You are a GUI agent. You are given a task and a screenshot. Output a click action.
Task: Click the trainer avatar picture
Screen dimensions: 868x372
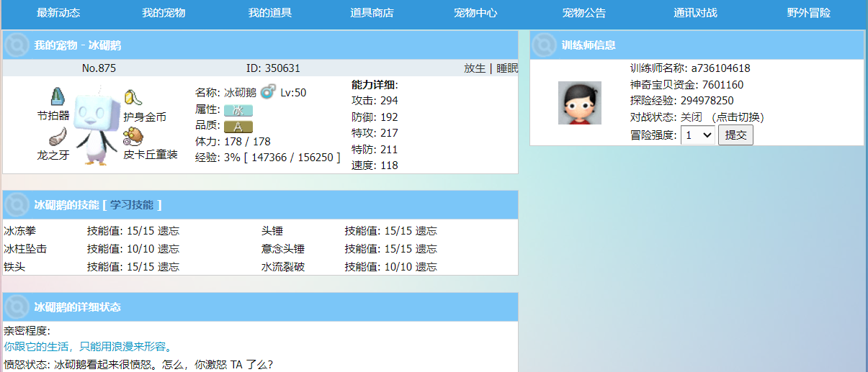coord(580,103)
